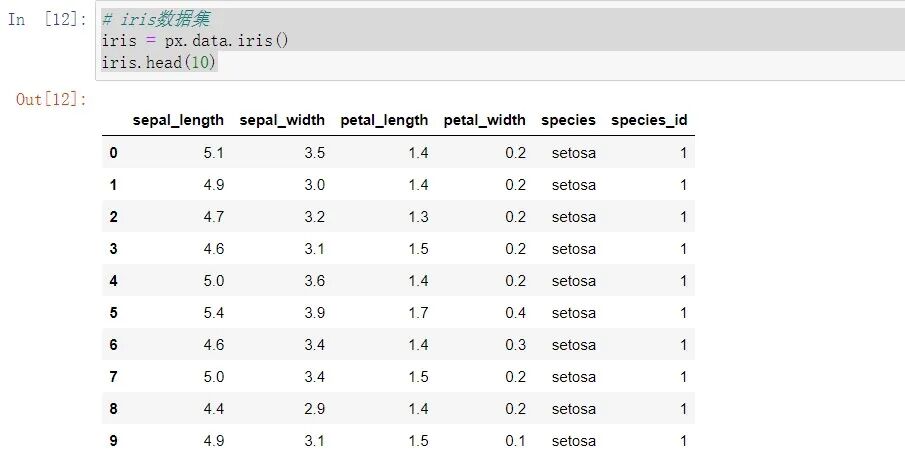Click the setosa cell in row 3
Screen dimensions: 905x462
tap(574, 249)
